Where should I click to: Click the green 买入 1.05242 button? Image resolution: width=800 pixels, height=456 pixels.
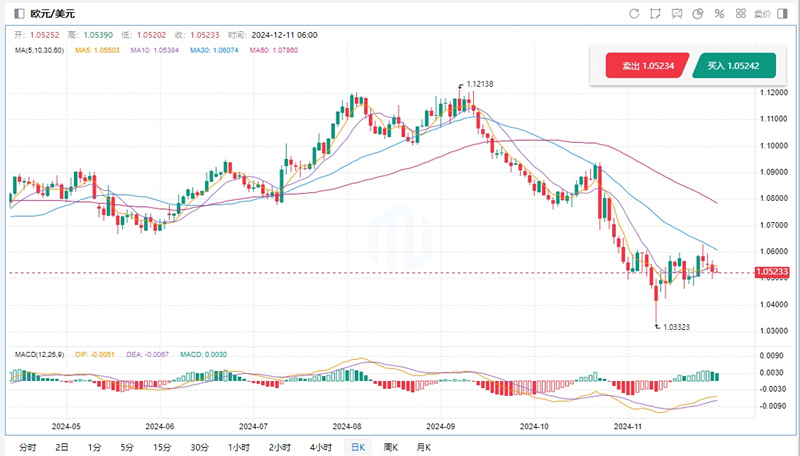(733, 65)
